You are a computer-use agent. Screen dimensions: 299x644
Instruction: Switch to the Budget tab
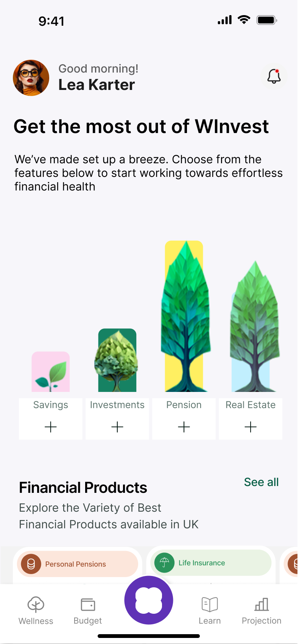click(x=88, y=610)
